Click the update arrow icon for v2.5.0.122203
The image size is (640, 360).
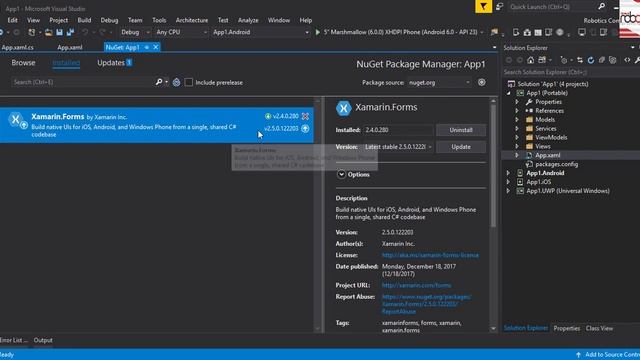[305, 129]
